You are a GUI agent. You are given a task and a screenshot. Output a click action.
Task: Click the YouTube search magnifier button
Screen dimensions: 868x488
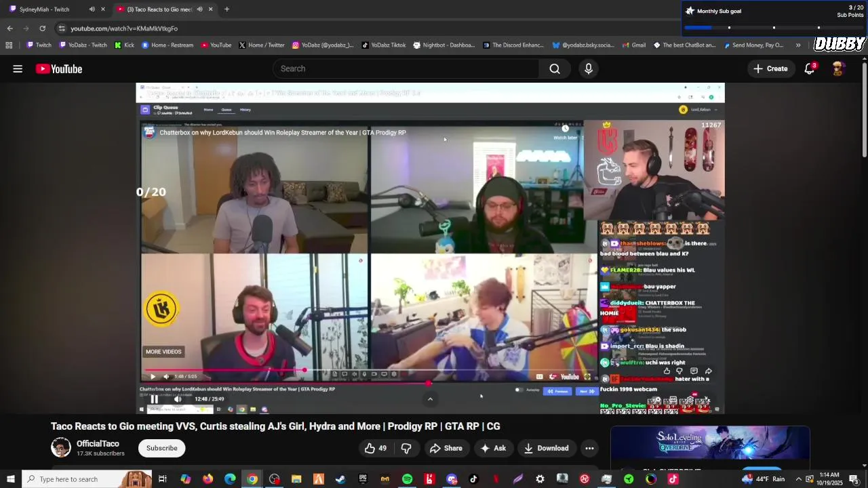[x=555, y=68]
